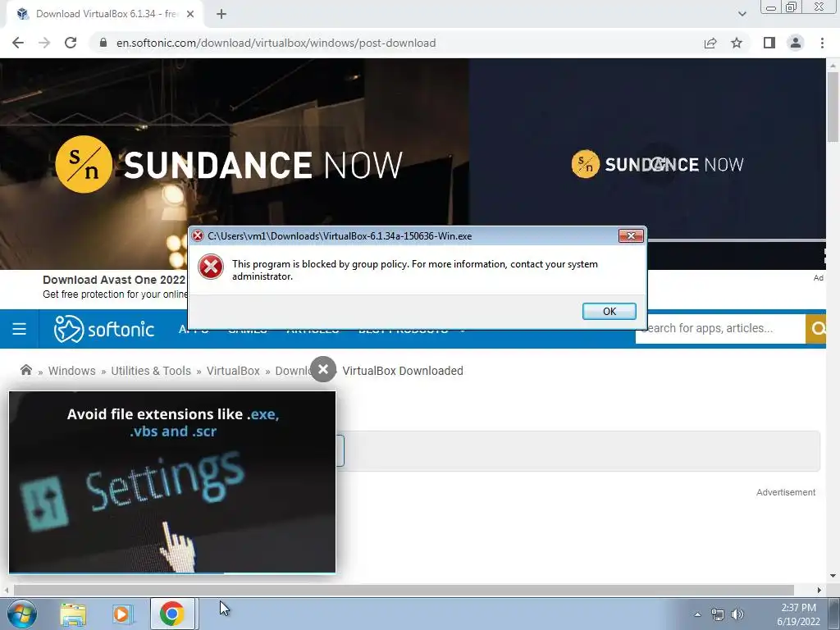Bookmark this page with star icon
This screenshot has height=630, width=840.
(x=737, y=43)
